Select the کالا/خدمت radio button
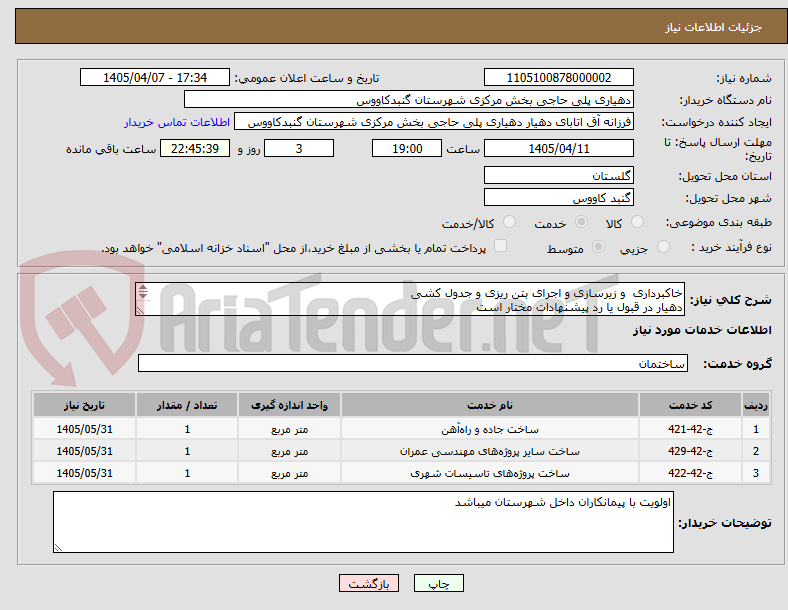 point(509,222)
